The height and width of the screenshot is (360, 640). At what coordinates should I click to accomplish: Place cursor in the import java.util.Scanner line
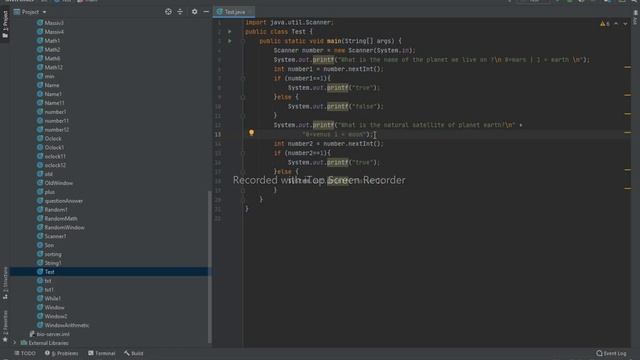(289, 22)
